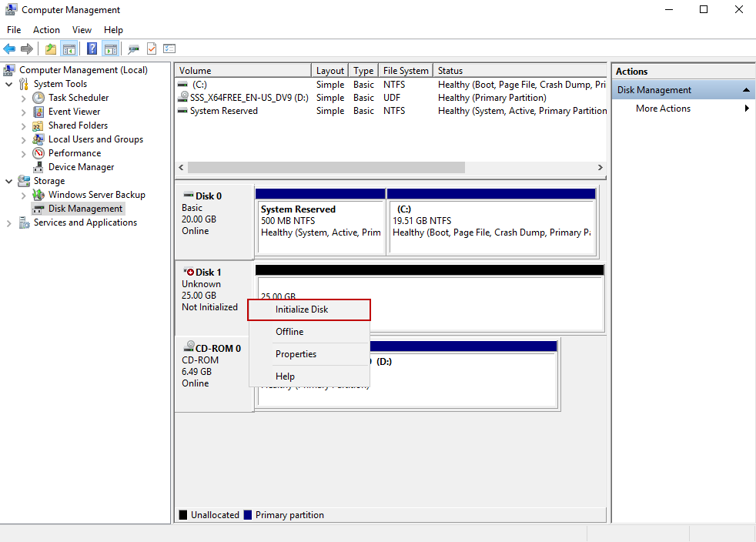
Task: Collapse the Disk Management actions section
Action: (746, 90)
